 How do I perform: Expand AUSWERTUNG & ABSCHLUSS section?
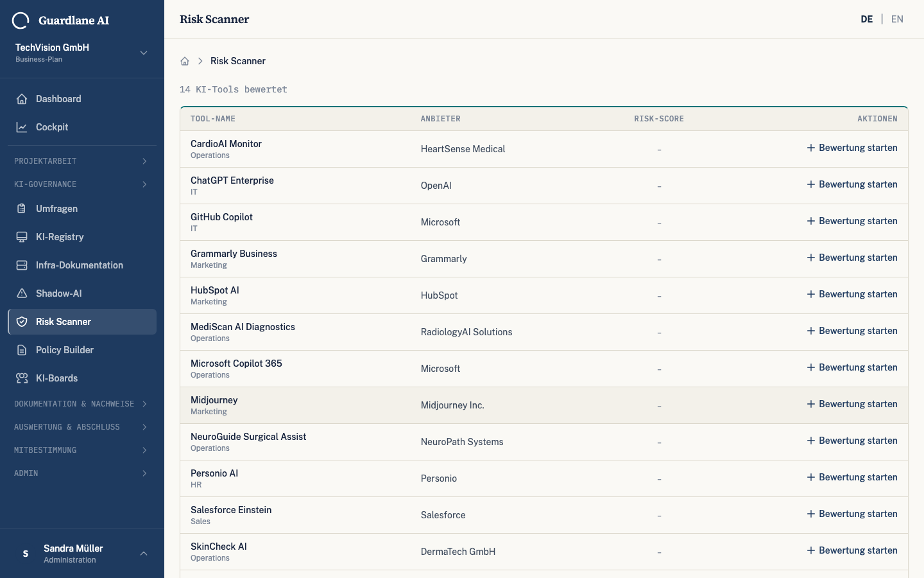pos(82,427)
